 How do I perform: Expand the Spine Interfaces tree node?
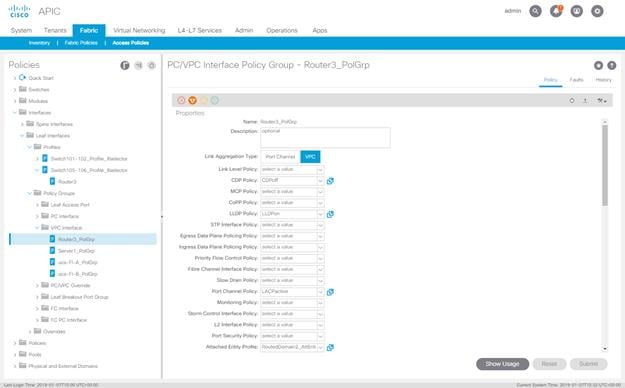click(22, 124)
